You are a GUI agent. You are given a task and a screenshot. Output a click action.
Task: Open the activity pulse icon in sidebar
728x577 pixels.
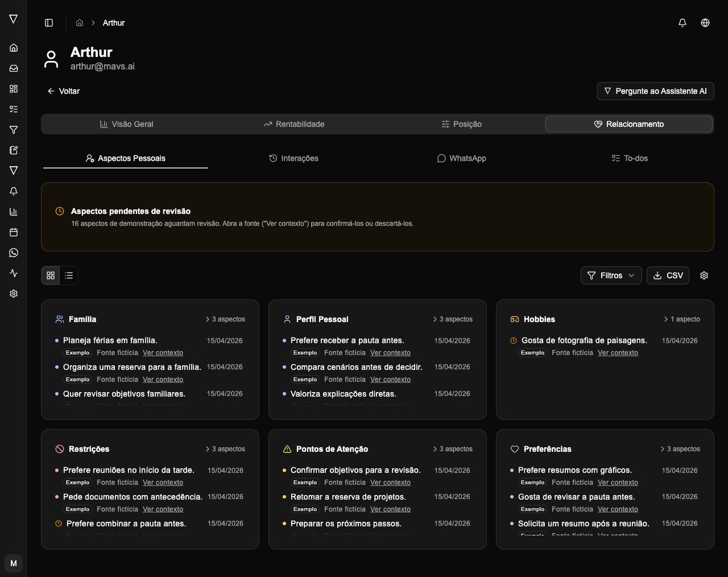point(14,273)
